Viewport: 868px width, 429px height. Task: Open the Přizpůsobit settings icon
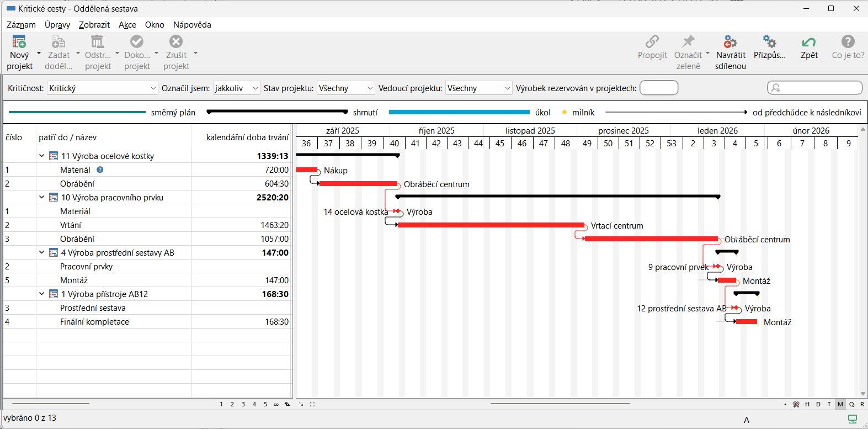tap(769, 42)
